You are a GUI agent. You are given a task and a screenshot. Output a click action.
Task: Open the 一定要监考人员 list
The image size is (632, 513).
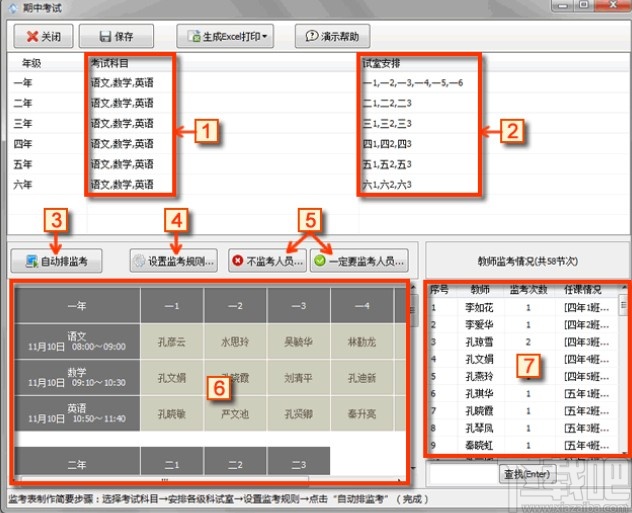pyautogui.click(x=359, y=261)
